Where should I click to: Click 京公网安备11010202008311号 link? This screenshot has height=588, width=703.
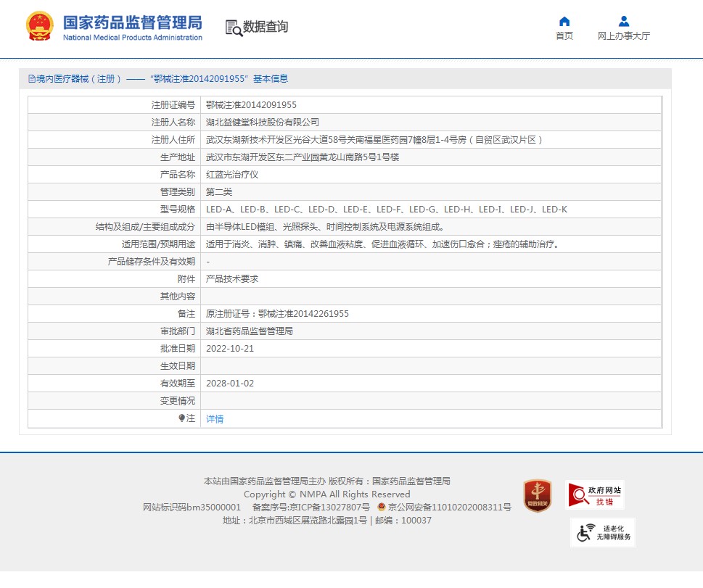[x=449, y=508]
